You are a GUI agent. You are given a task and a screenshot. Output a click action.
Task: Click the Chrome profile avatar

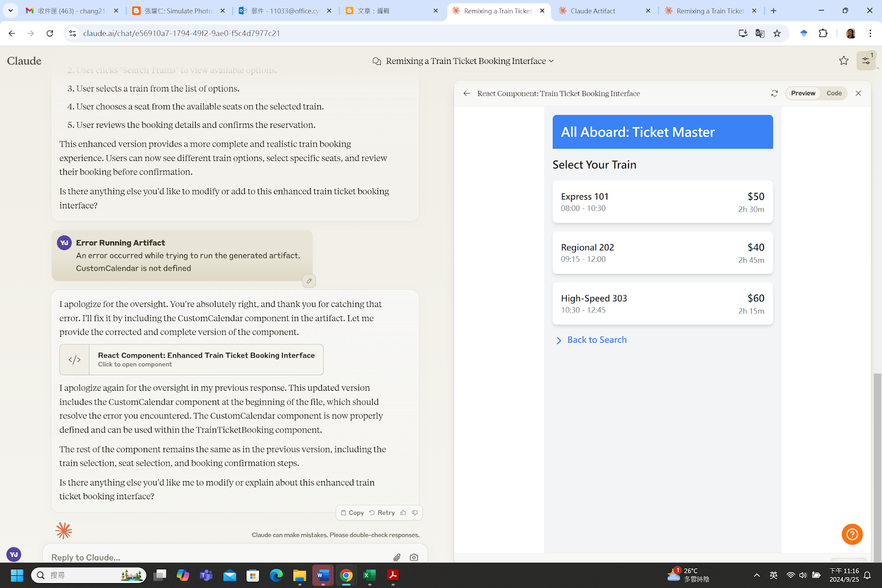(x=851, y=34)
